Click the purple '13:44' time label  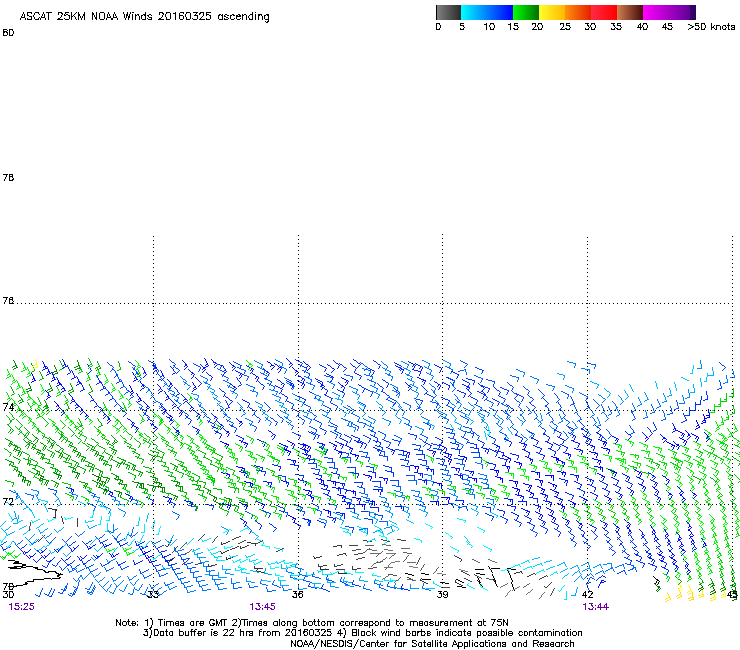coord(596,607)
